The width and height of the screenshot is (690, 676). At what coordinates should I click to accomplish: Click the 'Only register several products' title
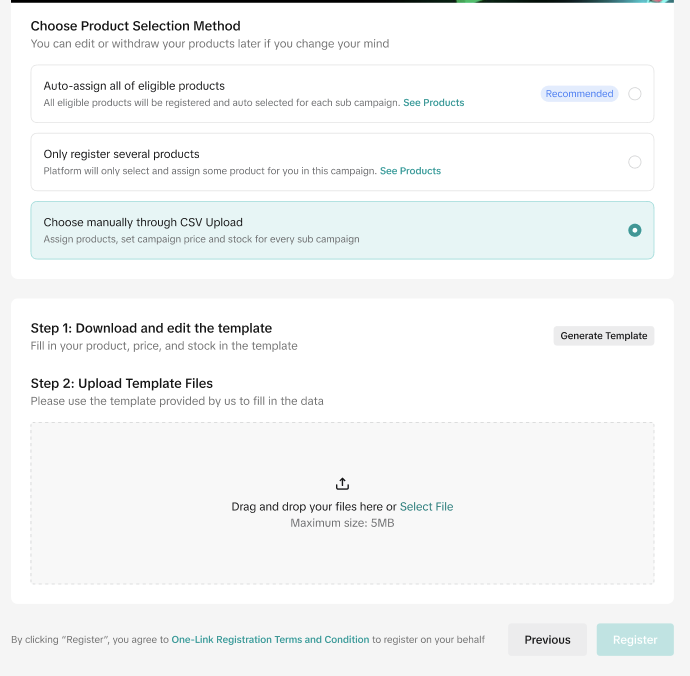point(121,154)
